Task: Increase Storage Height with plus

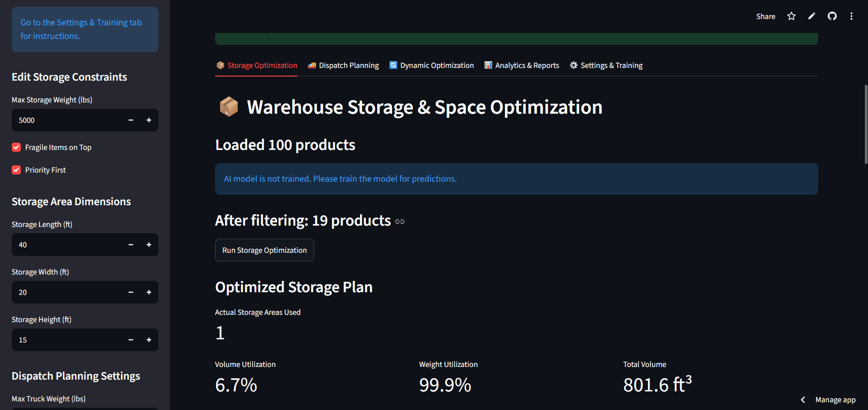Action: [x=149, y=340]
